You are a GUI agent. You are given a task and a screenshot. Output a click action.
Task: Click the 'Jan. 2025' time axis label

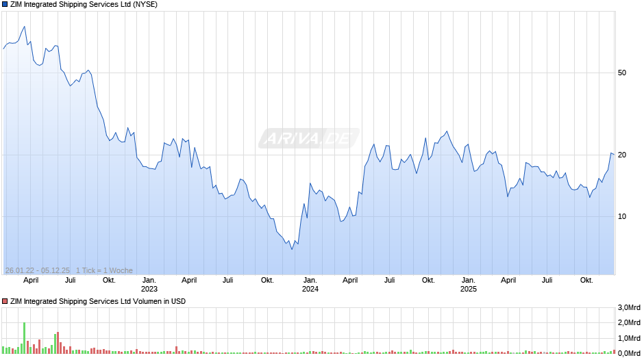click(x=468, y=285)
